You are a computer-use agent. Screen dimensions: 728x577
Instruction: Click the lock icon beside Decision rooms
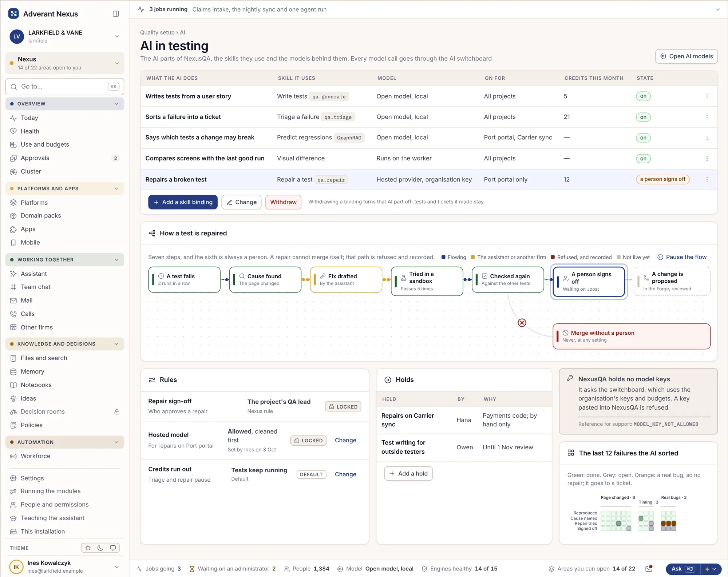point(117,412)
